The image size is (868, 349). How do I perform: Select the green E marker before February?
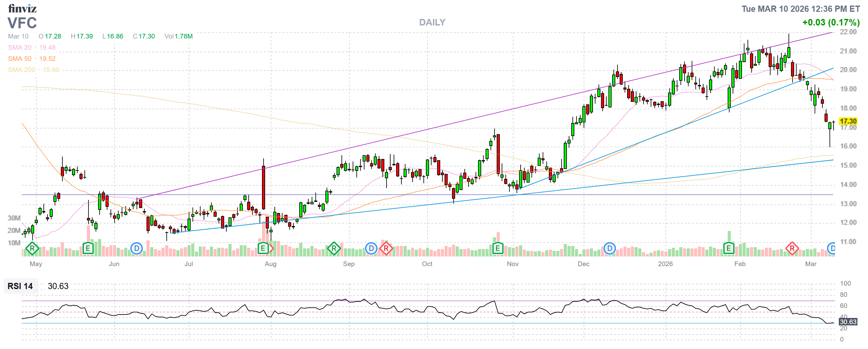coord(728,249)
